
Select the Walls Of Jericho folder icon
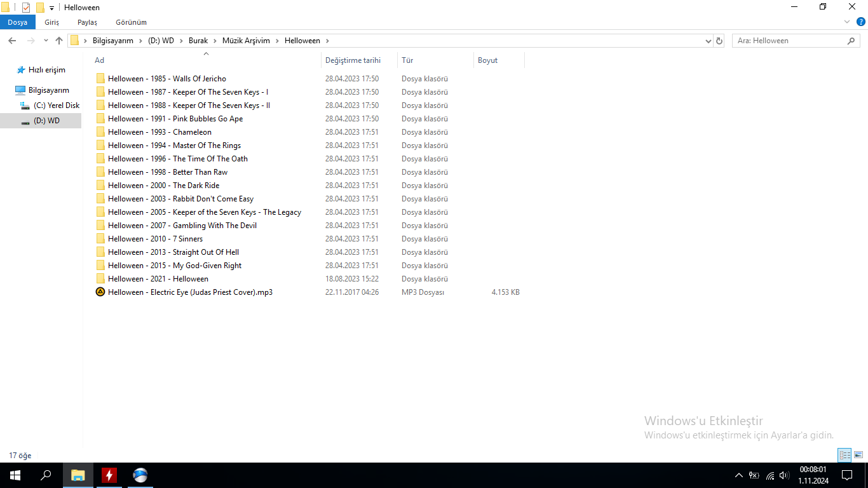click(x=100, y=79)
